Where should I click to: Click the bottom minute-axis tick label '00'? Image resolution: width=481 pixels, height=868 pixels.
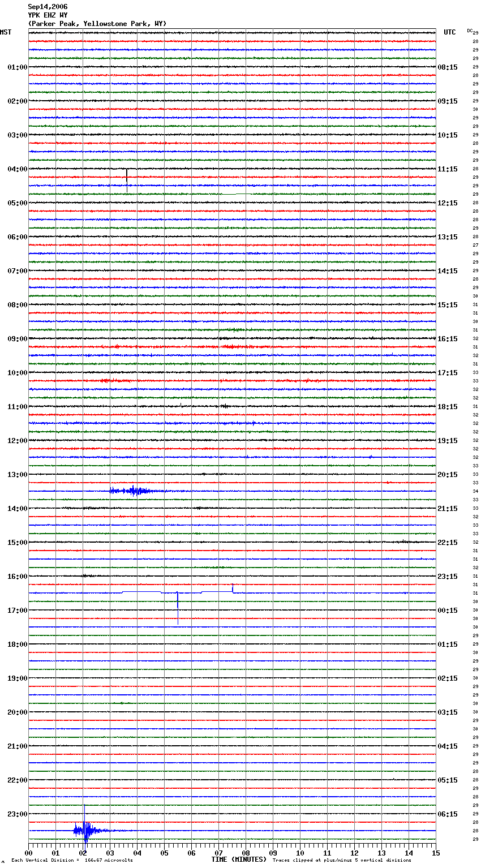point(28,853)
